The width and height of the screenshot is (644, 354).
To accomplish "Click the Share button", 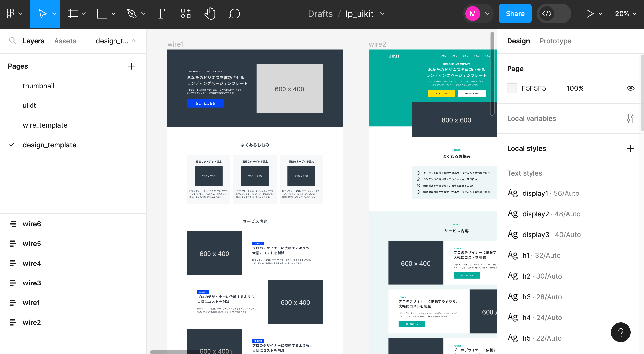I will click(515, 14).
